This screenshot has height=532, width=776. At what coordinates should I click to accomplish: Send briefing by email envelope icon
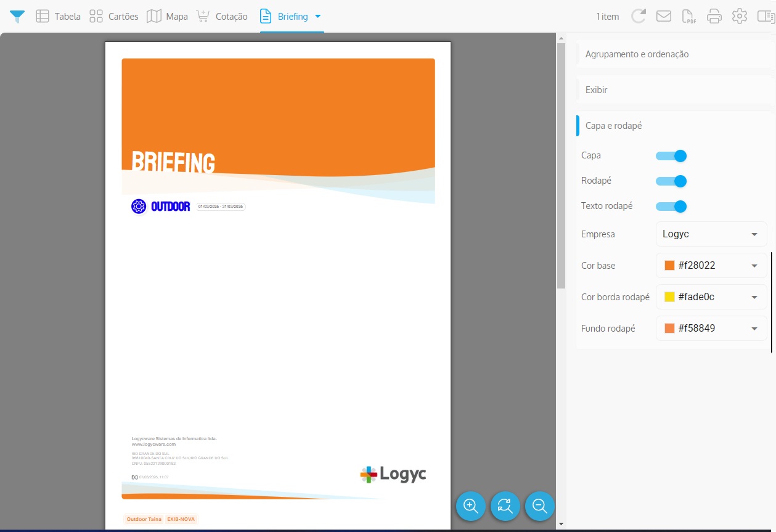[x=664, y=17]
